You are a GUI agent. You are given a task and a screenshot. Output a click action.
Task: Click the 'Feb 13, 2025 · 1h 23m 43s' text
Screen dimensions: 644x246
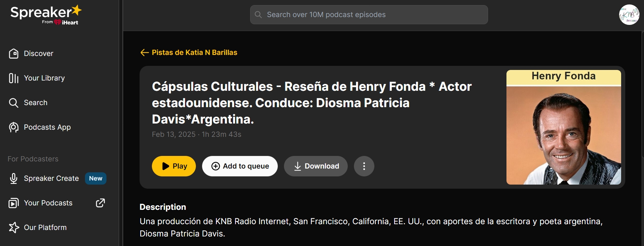pos(197,134)
